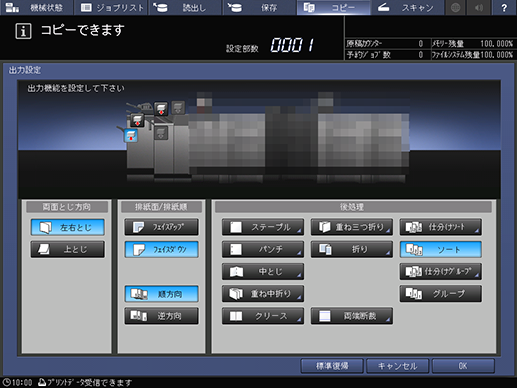Click メモリー残量 100.000% value
This screenshot has width=517, height=388.
pyautogui.click(x=497, y=44)
